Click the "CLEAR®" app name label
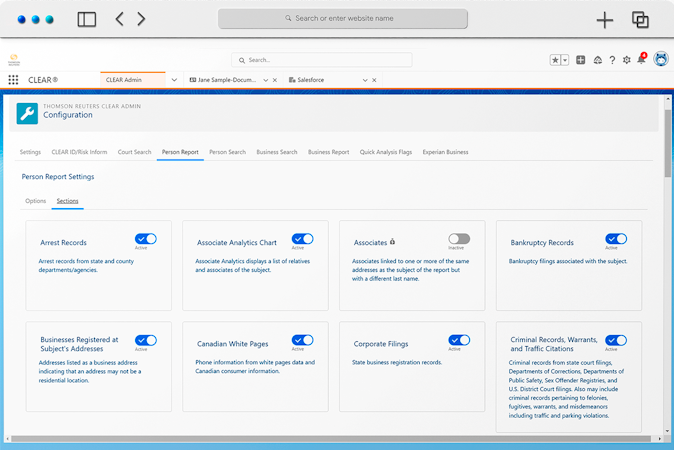The height and width of the screenshot is (450, 674). (43, 80)
